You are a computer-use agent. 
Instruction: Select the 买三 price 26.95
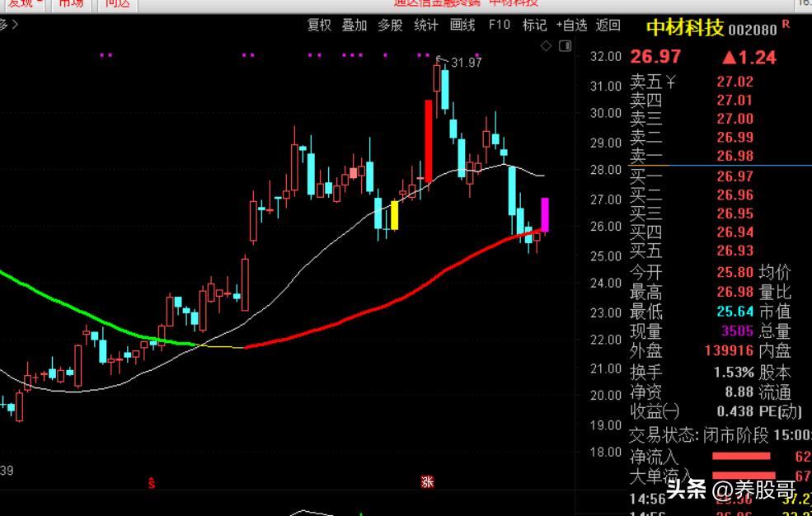click(x=735, y=213)
